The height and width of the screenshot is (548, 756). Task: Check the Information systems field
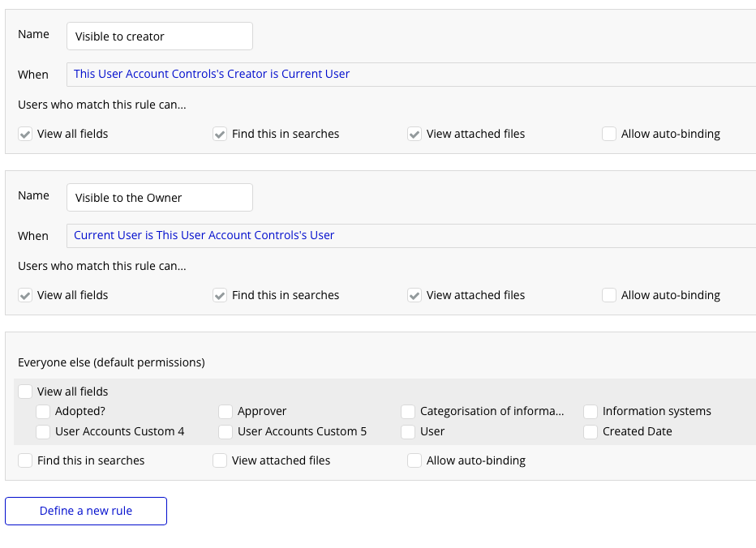pyautogui.click(x=591, y=412)
